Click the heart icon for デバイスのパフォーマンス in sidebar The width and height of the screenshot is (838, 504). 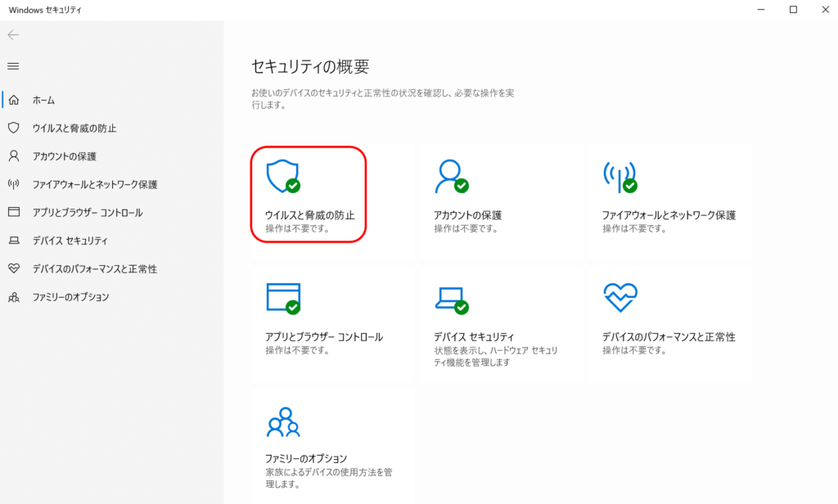14,268
